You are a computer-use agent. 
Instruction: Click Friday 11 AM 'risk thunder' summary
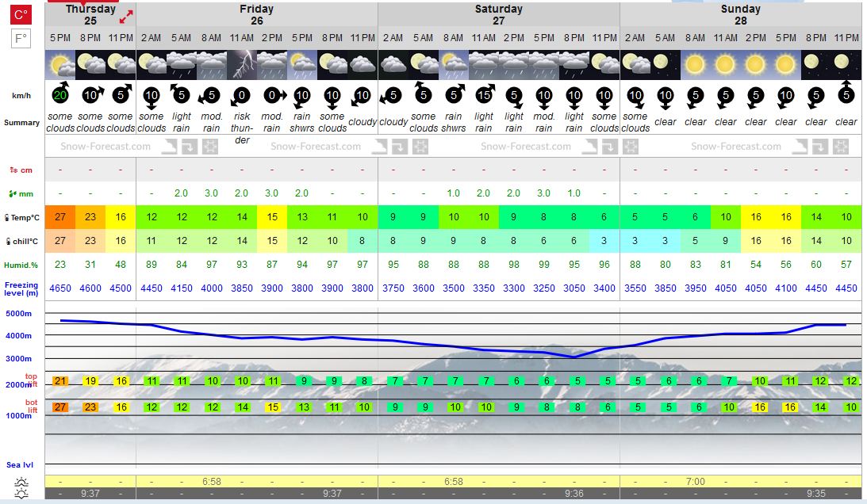point(242,128)
